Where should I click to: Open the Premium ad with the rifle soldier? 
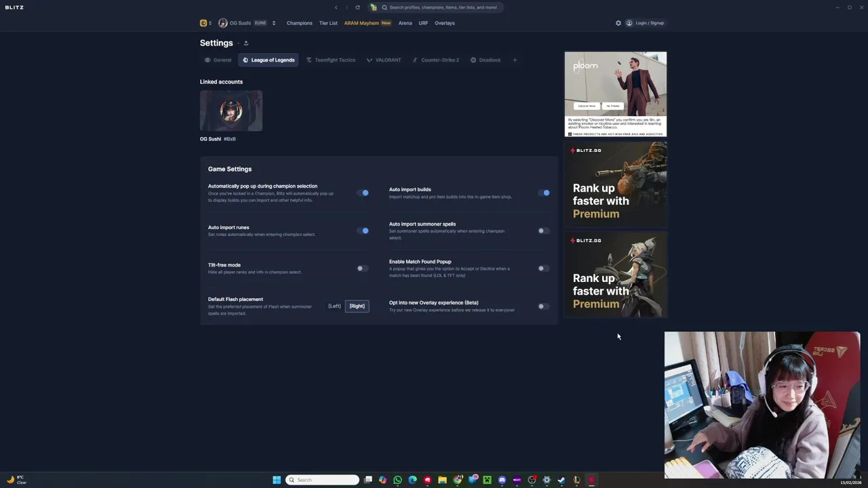coord(616,184)
